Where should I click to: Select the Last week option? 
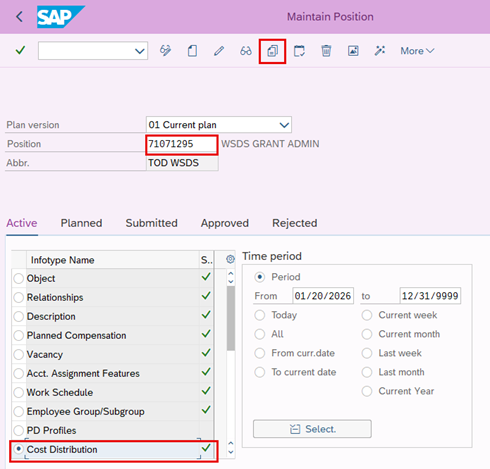coord(367,353)
